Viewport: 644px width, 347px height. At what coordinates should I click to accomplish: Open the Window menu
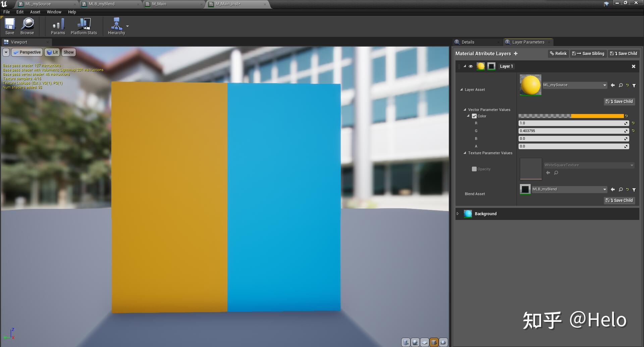click(x=54, y=12)
